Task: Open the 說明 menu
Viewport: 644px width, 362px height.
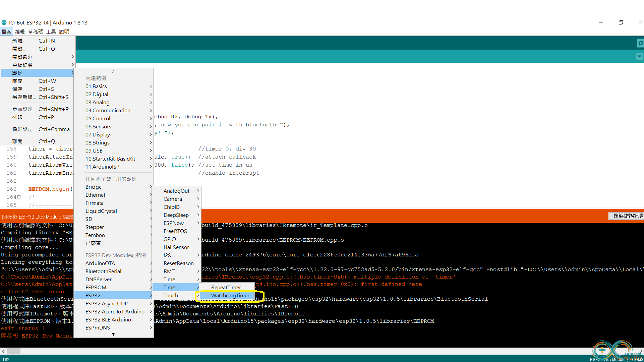Action: point(64,32)
